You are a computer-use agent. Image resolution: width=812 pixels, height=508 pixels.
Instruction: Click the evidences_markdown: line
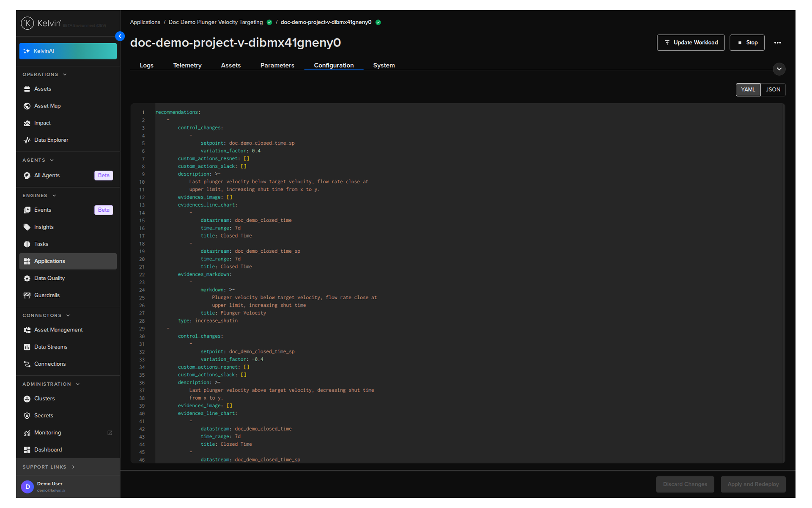pos(205,275)
